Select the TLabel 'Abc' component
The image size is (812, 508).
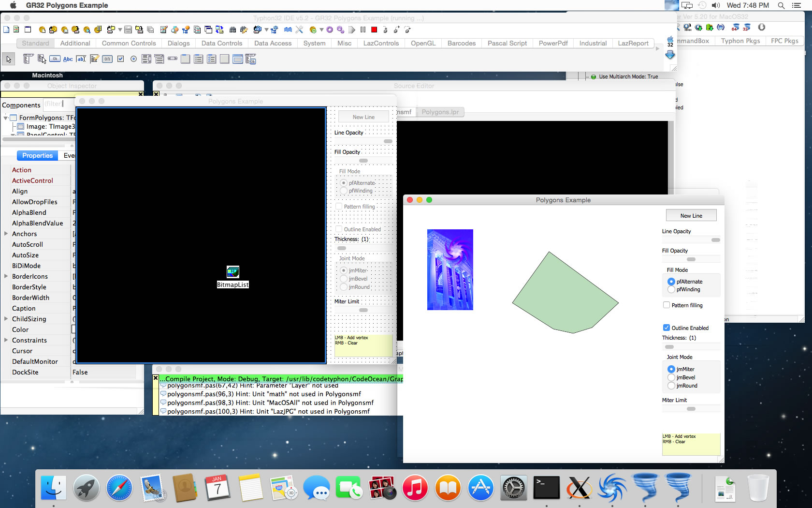(x=68, y=59)
